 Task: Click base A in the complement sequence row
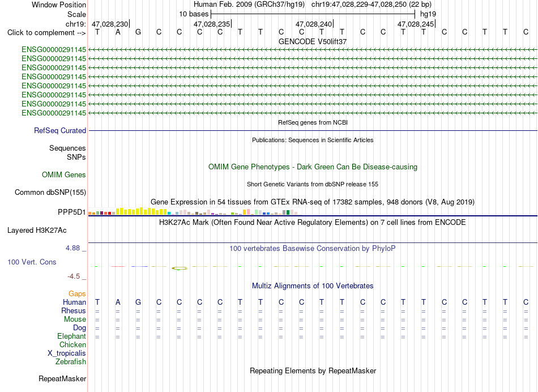coord(118,32)
